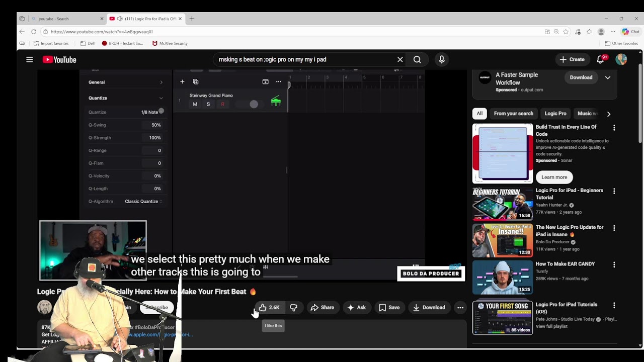Click the Ask button
The image size is (644, 362).
(x=356, y=308)
